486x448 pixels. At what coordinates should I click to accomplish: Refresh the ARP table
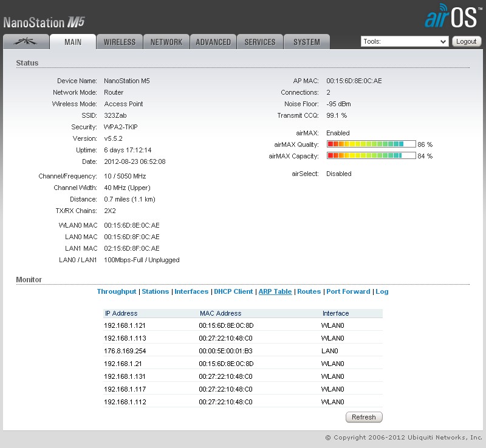364,417
